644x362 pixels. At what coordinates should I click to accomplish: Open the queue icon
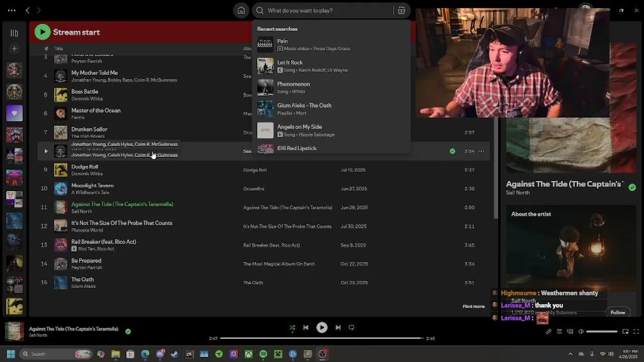(559, 331)
